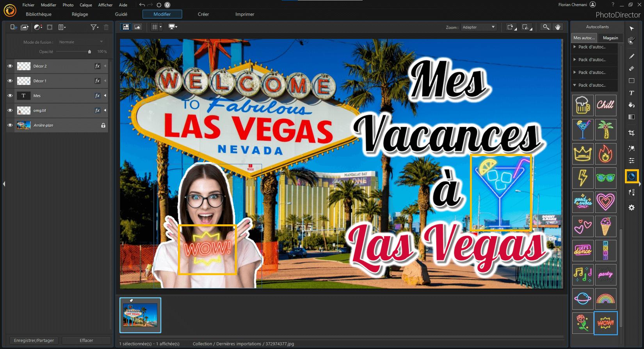Open preferences gear in the top bar
This screenshot has height=349, width=644.
pos(159,5)
